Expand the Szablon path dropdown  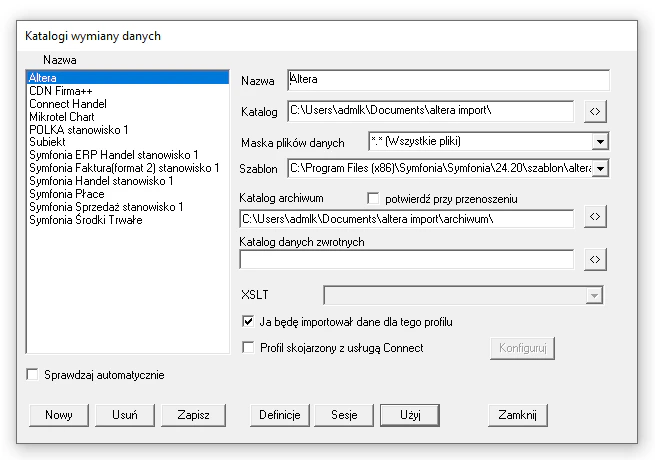pos(600,169)
